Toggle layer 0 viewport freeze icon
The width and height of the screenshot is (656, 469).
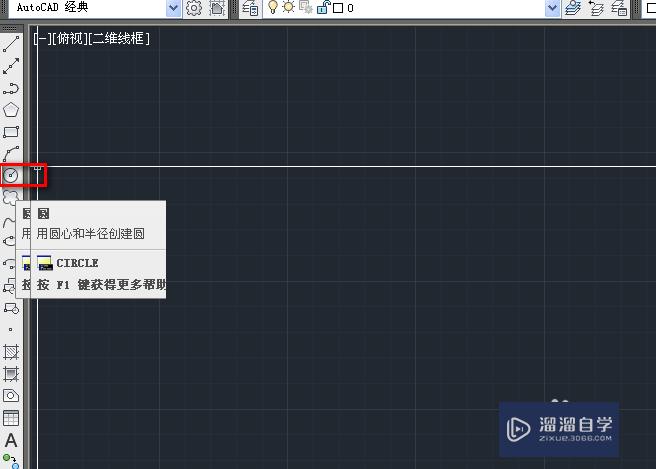[x=306, y=8]
